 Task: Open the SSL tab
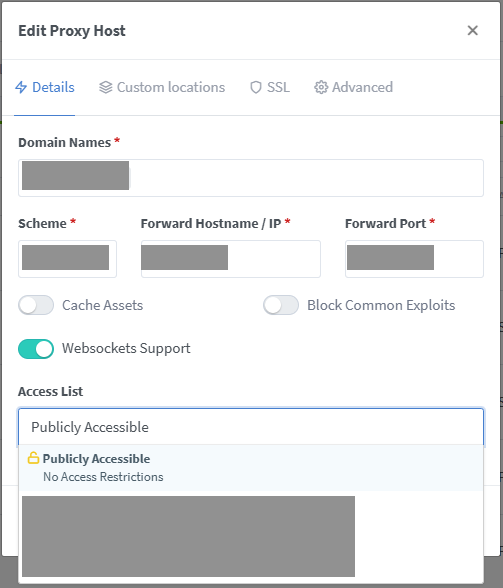[x=270, y=87]
